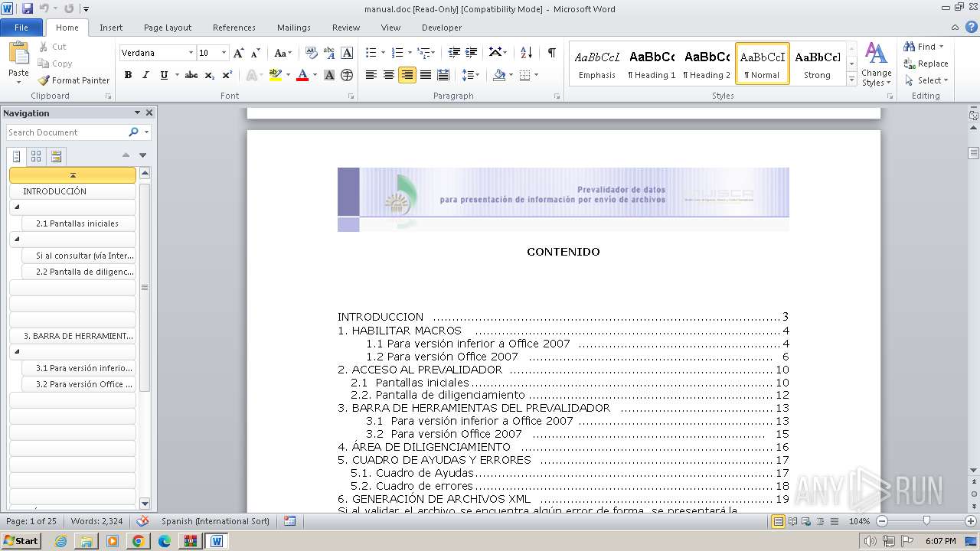This screenshot has width=980, height=551.
Task: Switch to Insert tab
Action: (111, 28)
